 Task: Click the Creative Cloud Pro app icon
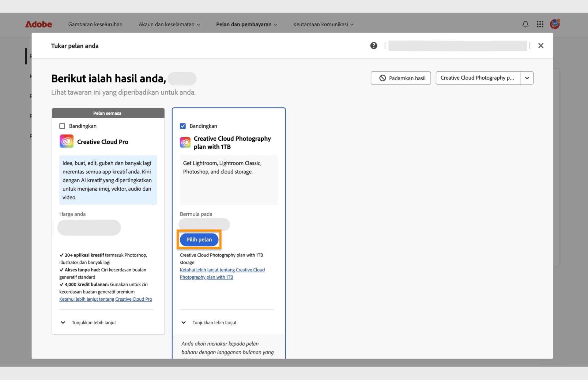[66, 142]
